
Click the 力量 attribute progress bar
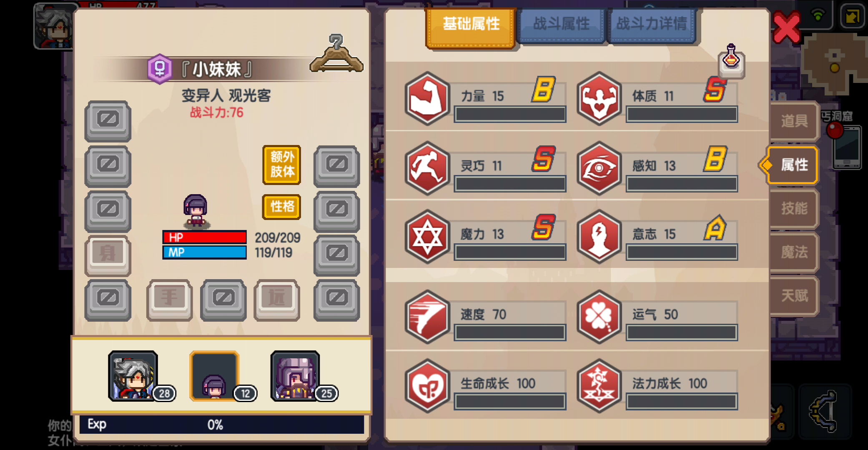click(510, 114)
